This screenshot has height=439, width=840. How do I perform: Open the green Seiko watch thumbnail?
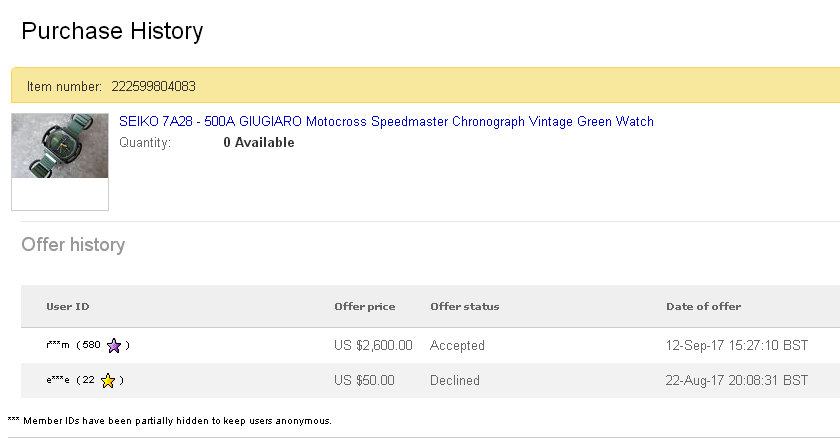[60, 146]
